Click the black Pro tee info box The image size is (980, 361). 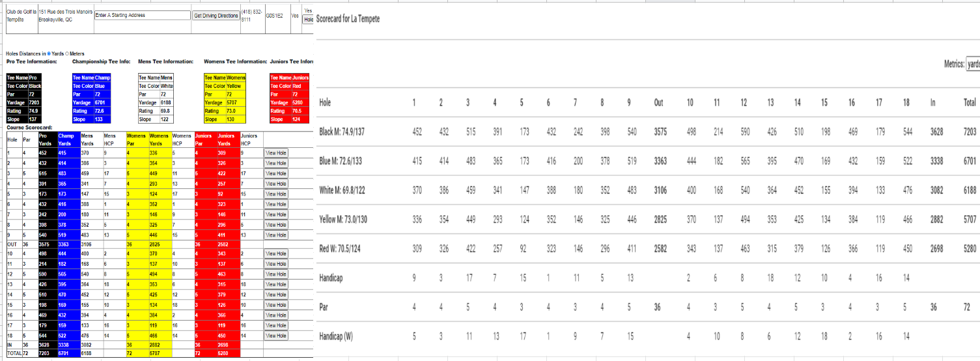tap(25, 98)
